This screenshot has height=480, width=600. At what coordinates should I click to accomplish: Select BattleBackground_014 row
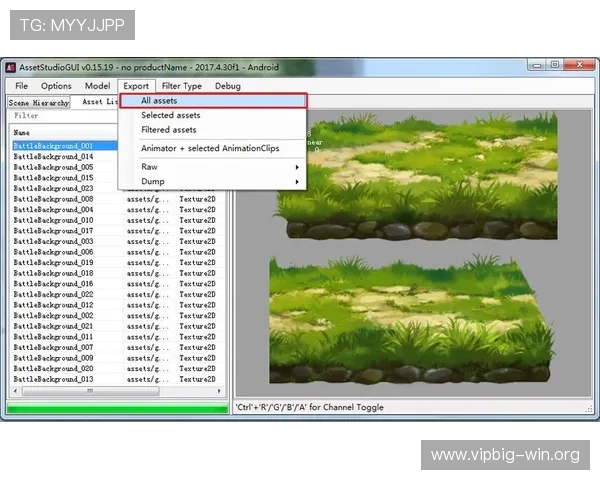click(65, 157)
